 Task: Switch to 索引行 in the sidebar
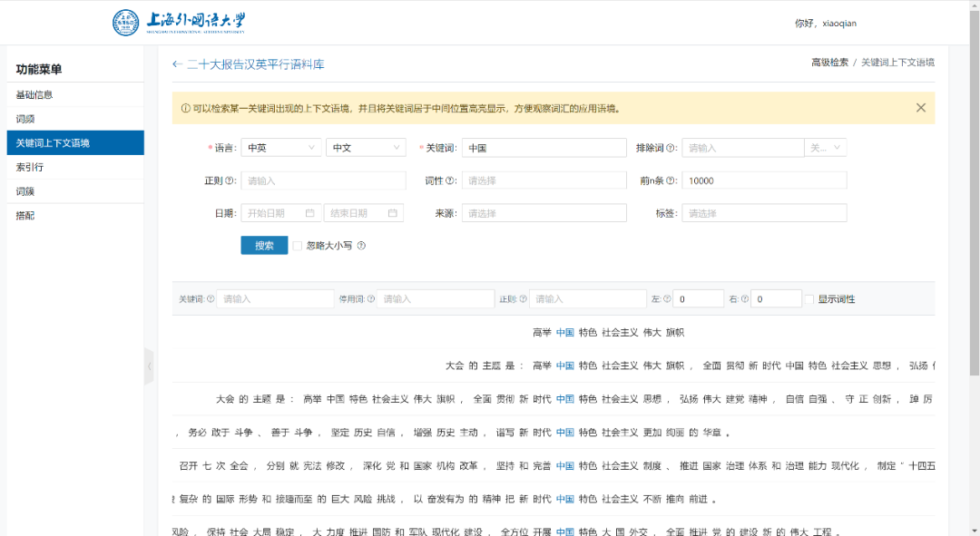(30, 166)
